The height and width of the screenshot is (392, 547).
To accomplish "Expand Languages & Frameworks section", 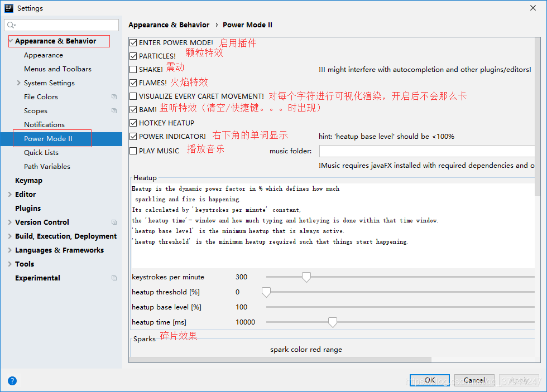I will tap(10, 250).
